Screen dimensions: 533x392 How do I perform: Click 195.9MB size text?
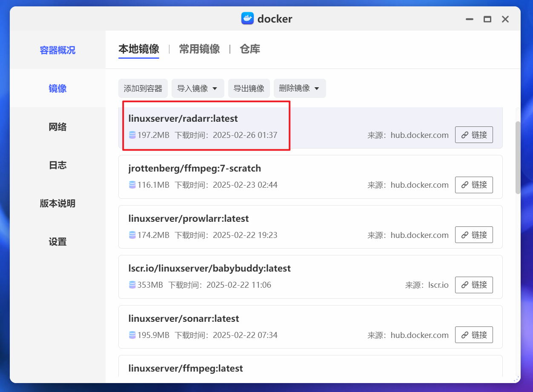click(153, 335)
